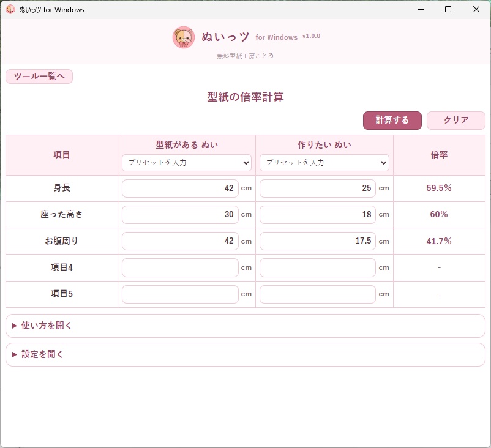The image size is (491, 448).
Task: Focus お腹周り field showing 17.5
Action: tap(318, 241)
